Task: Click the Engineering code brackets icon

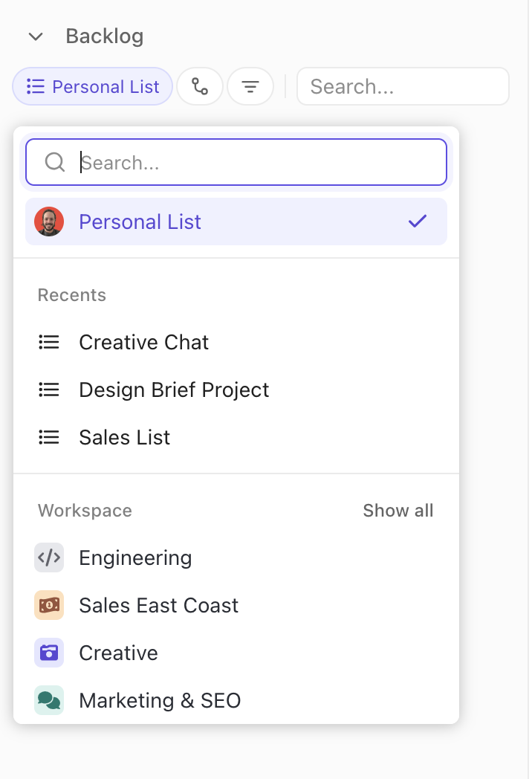Action: click(49, 557)
